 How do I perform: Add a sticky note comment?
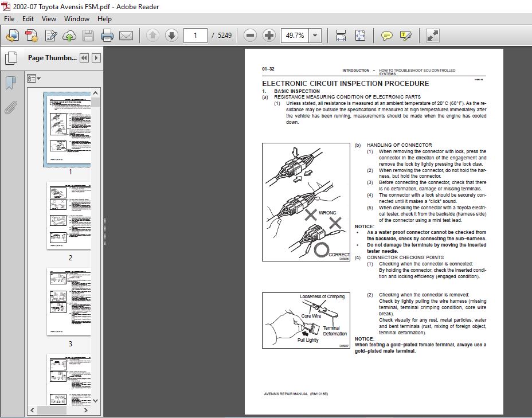point(387,36)
